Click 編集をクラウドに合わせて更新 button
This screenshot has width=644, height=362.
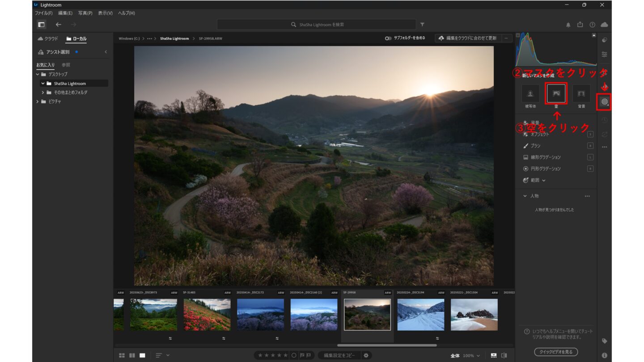pos(468,38)
